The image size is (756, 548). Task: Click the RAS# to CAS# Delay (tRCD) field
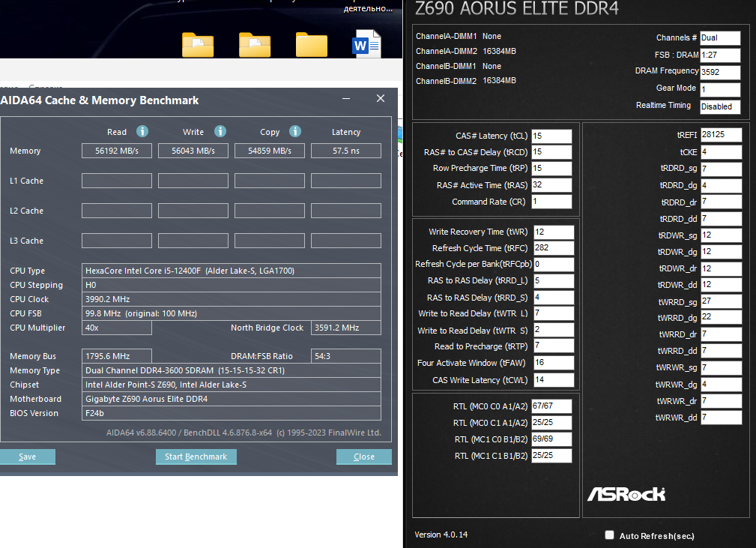pyautogui.click(x=551, y=152)
